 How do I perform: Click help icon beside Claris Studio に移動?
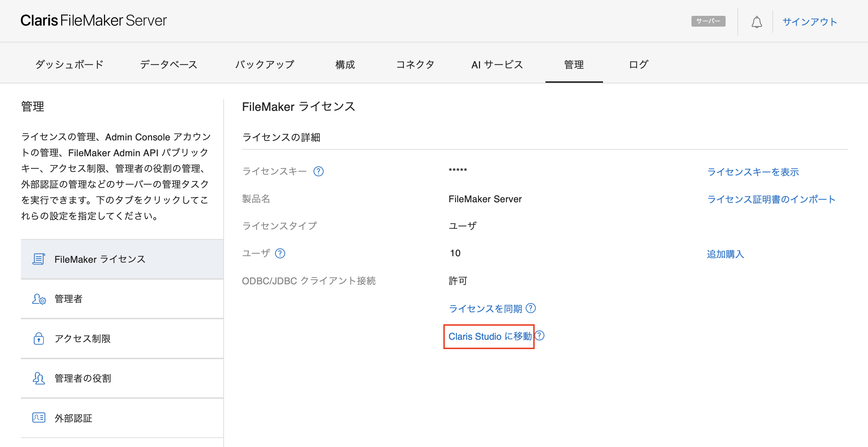540,336
